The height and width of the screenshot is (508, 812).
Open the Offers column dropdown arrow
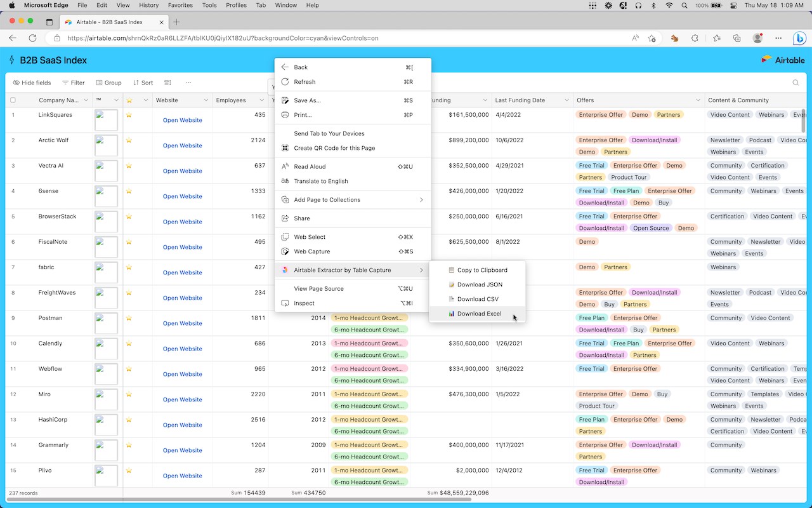698,100
